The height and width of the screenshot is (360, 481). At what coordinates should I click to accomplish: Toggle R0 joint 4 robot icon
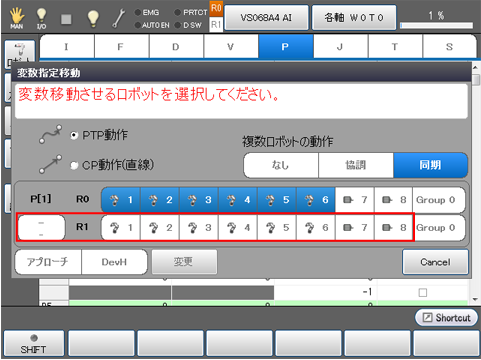(238, 200)
